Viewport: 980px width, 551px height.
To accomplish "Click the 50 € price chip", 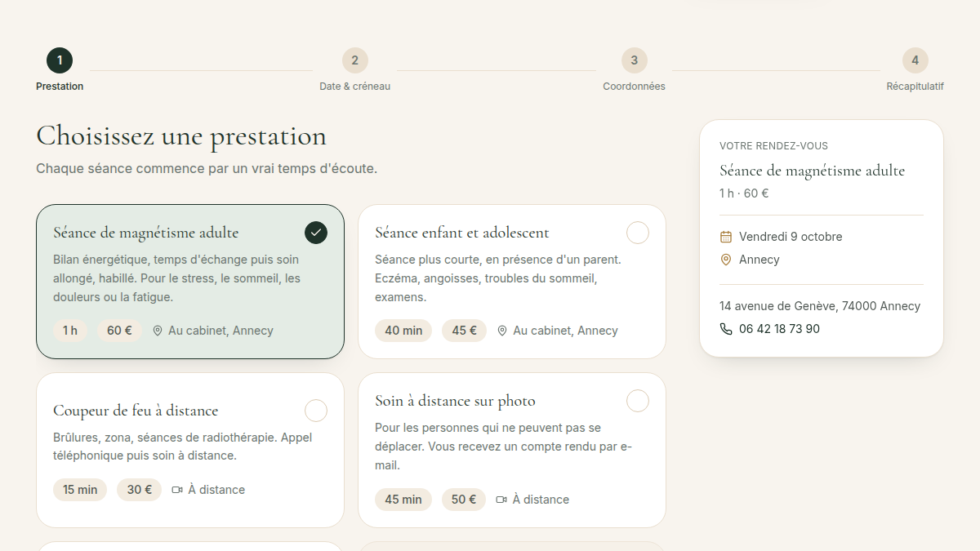I will click(464, 500).
